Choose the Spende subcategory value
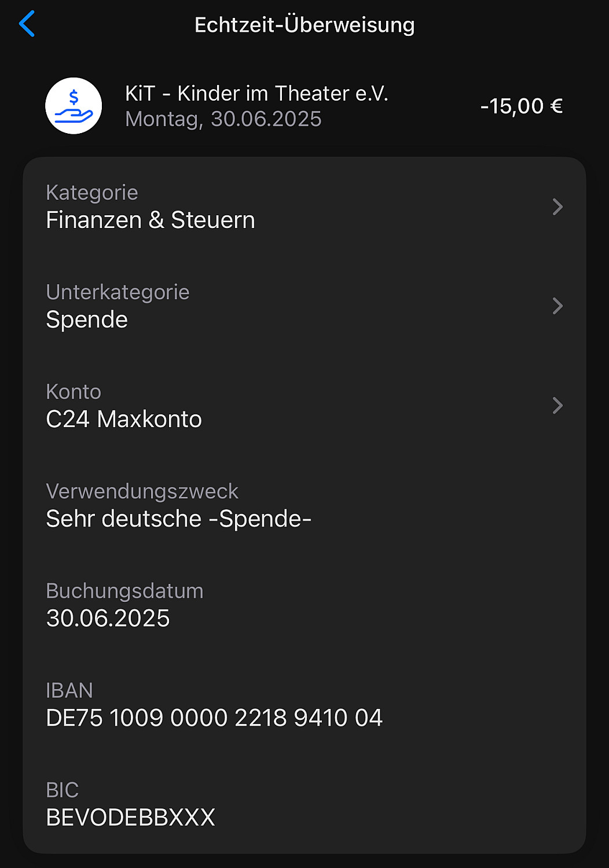 pos(87,320)
